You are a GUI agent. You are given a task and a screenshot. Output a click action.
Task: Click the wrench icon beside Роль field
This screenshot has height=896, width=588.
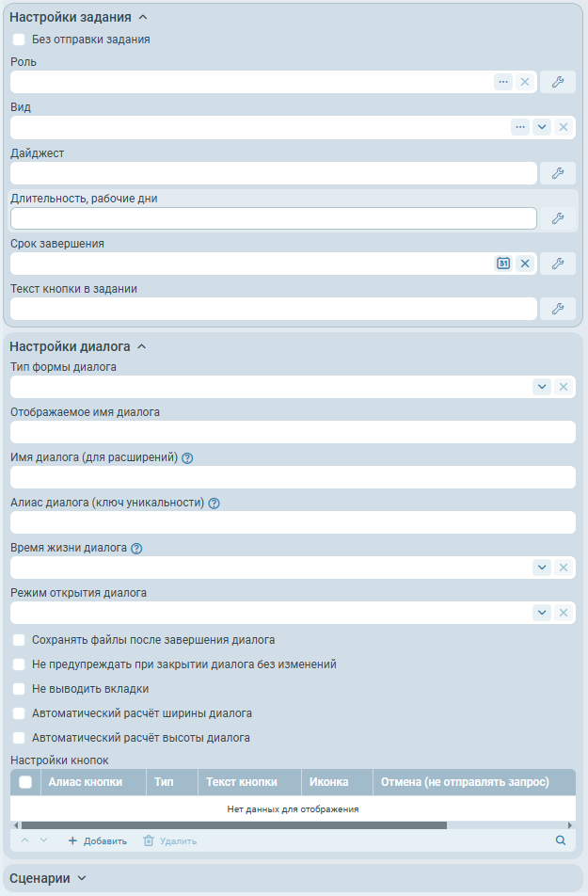(x=557, y=82)
